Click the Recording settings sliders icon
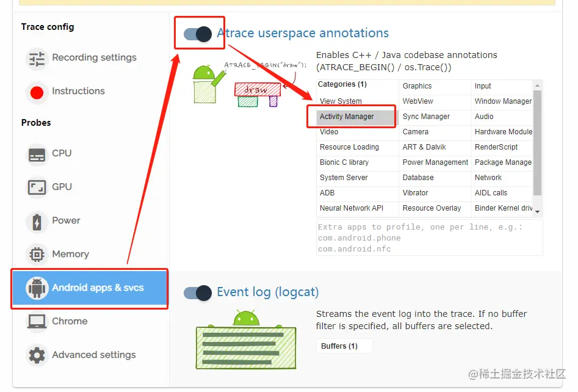 [37, 58]
